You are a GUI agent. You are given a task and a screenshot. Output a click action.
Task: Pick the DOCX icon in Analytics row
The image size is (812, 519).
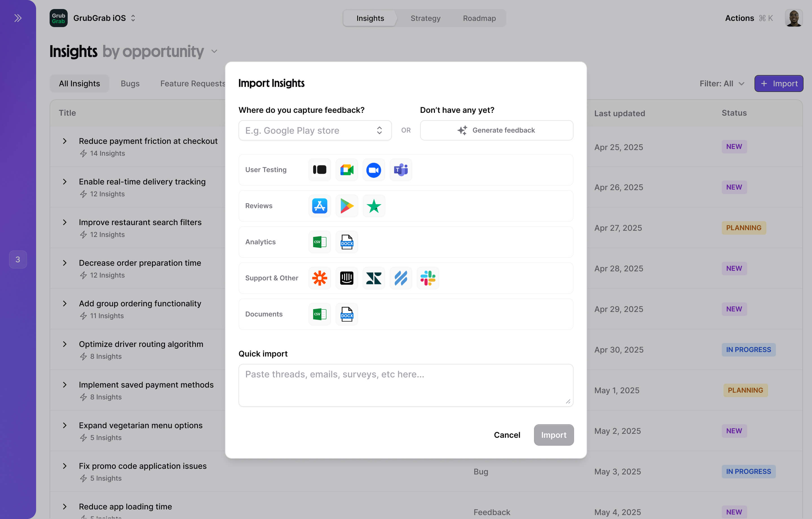[347, 242]
